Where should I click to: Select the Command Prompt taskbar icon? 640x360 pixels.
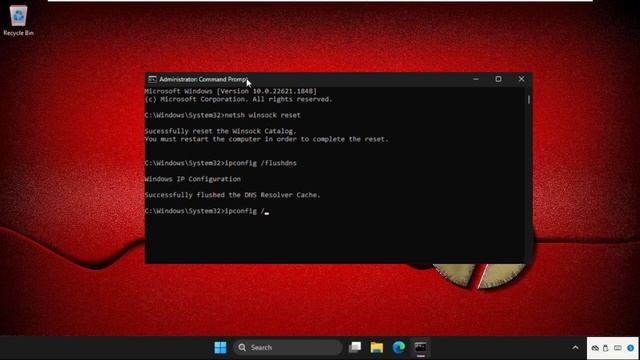pyautogui.click(x=420, y=347)
